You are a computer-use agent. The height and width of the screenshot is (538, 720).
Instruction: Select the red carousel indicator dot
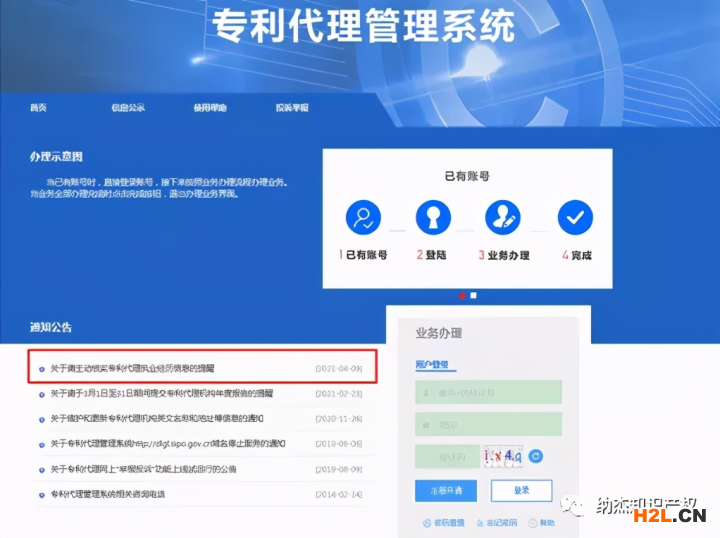point(461,295)
